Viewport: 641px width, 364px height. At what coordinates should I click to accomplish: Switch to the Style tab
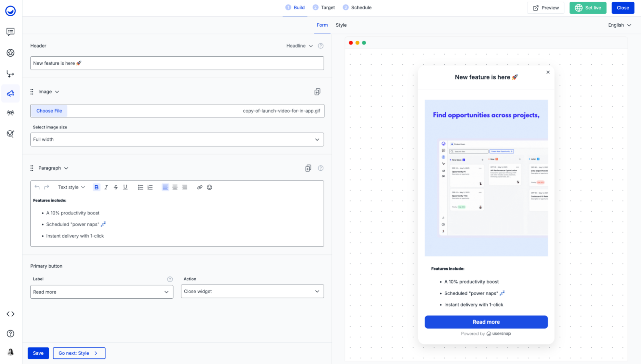[x=341, y=25]
